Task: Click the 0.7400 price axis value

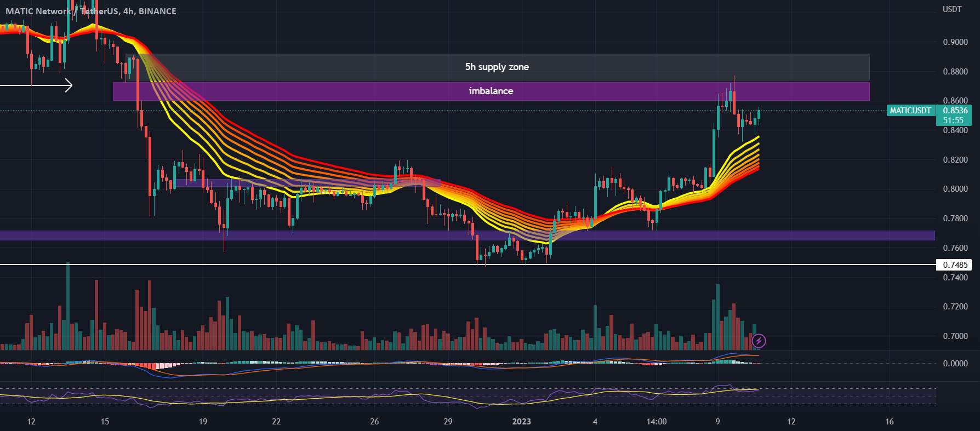Action: [x=955, y=278]
